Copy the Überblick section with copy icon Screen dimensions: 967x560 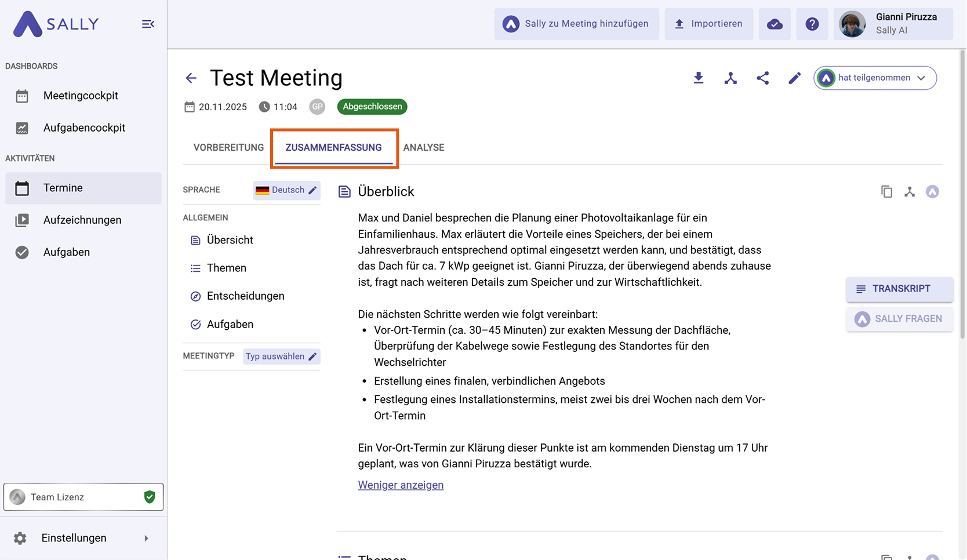[x=886, y=191]
